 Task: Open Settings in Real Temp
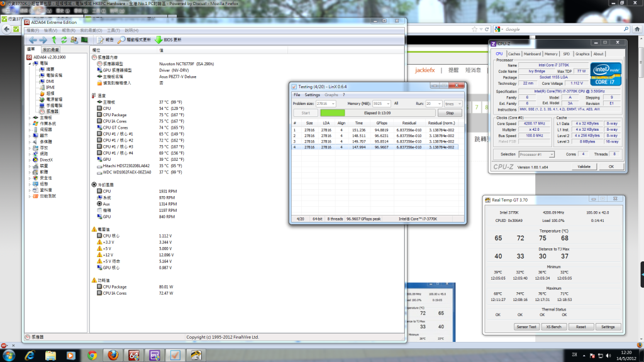(608, 327)
